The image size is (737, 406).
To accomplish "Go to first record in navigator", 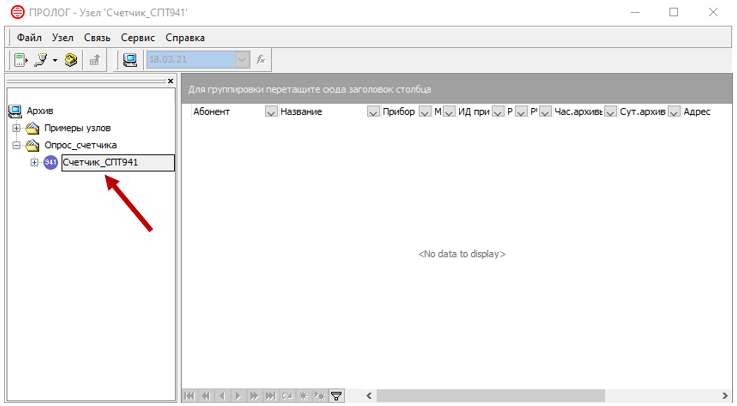I will pos(190,396).
